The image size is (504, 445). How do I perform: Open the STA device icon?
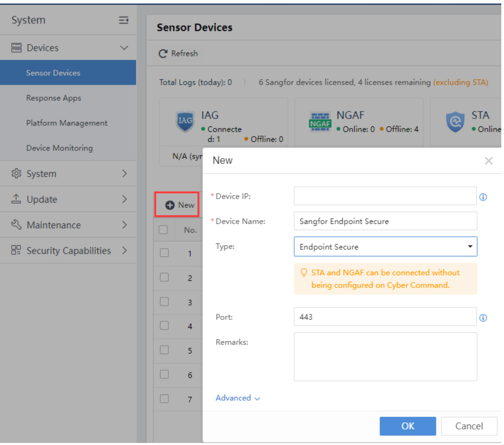[x=455, y=122]
